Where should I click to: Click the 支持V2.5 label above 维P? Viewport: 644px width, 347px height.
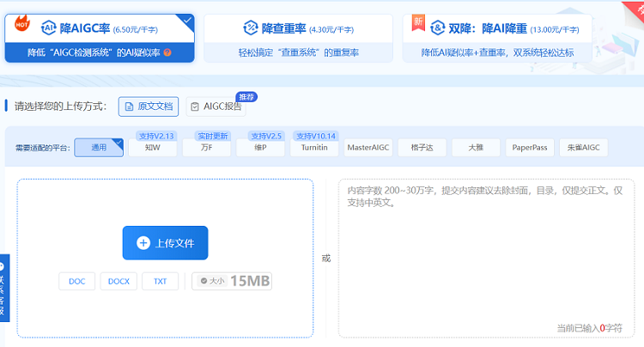point(266,136)
